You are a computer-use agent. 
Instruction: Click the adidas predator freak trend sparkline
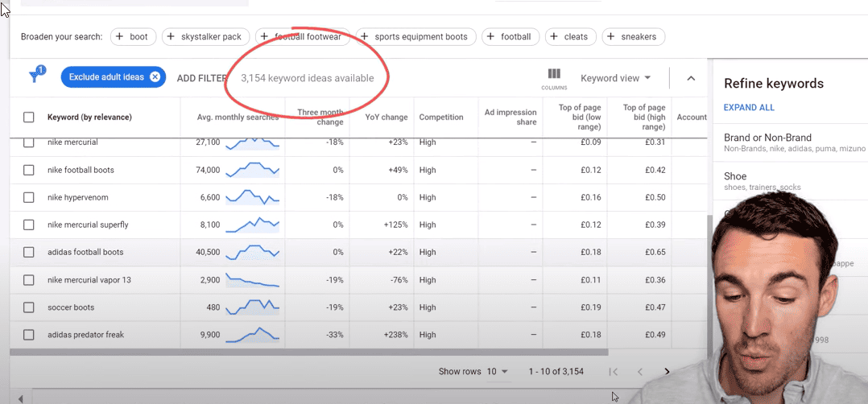point(253,334)
